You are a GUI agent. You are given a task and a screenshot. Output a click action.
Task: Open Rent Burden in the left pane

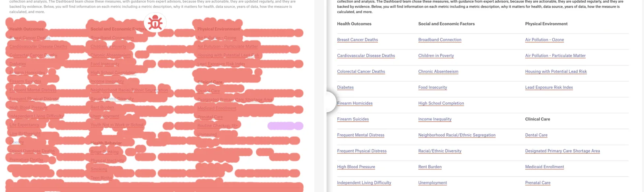(x=102, y=108)
